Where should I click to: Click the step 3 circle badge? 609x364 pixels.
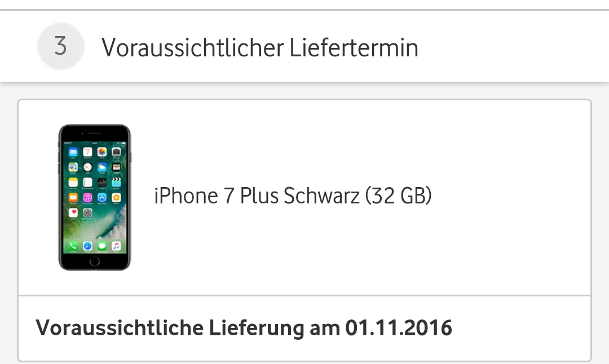tap(60, 46)
